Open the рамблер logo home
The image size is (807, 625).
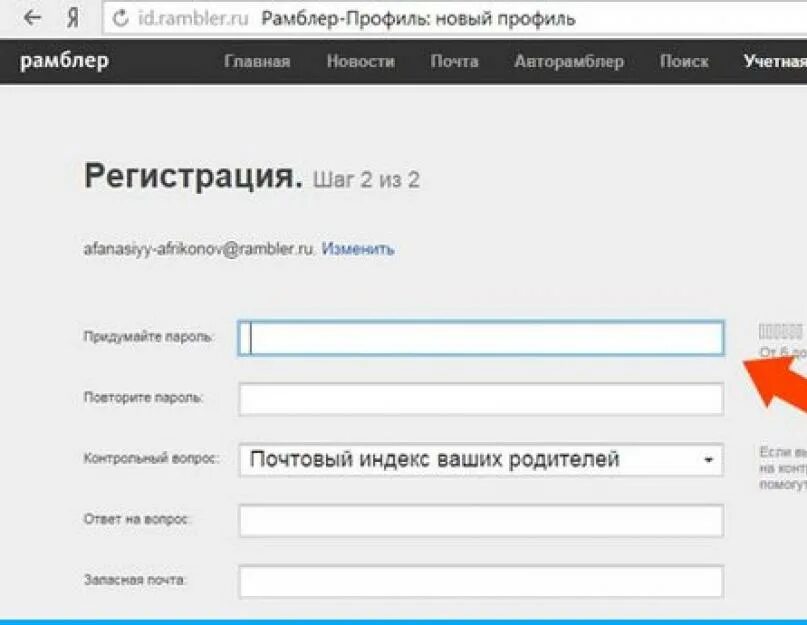point(64,61)
